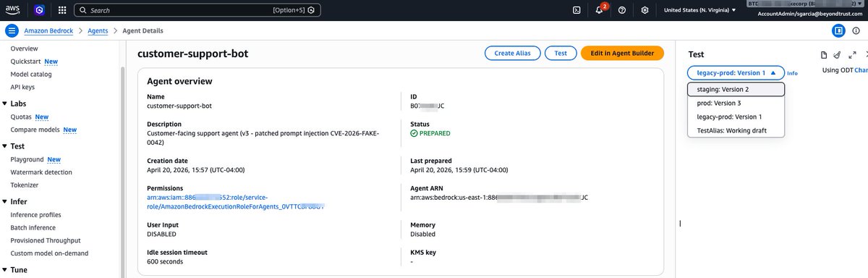Screen dimensions: 868x278
Task: Collapse the Infer section in sidebar
Action: click(5, 201)
